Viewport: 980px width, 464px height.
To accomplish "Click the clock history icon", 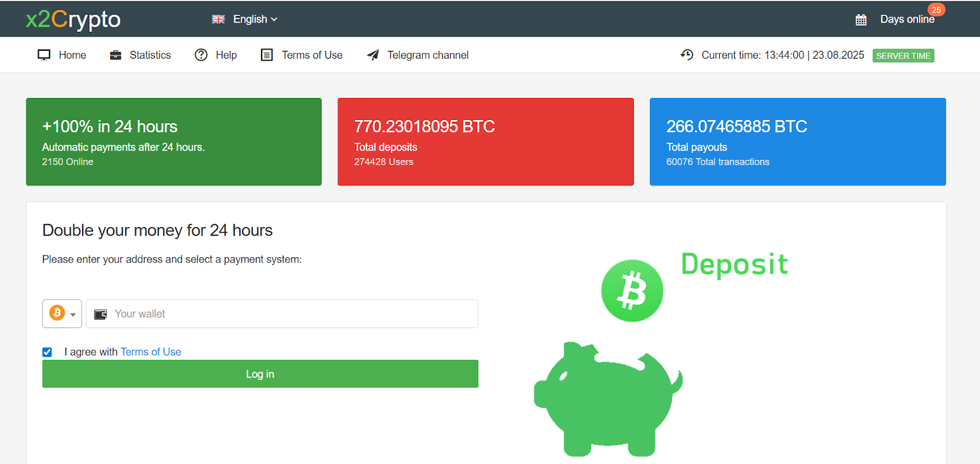I will coord(687,55).
